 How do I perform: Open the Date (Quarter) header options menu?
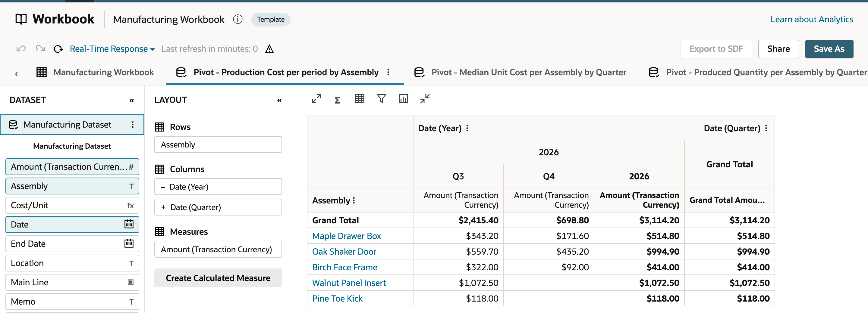(766, 128)
